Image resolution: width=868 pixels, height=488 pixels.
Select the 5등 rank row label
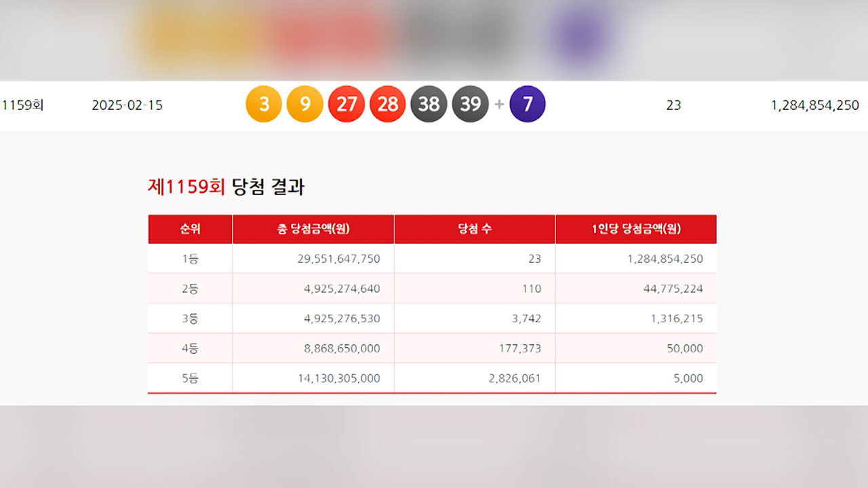coord(190,378)
